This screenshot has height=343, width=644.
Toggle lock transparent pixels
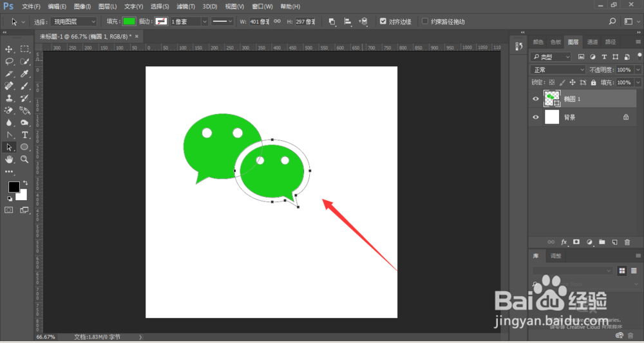[x=552, y=82]
